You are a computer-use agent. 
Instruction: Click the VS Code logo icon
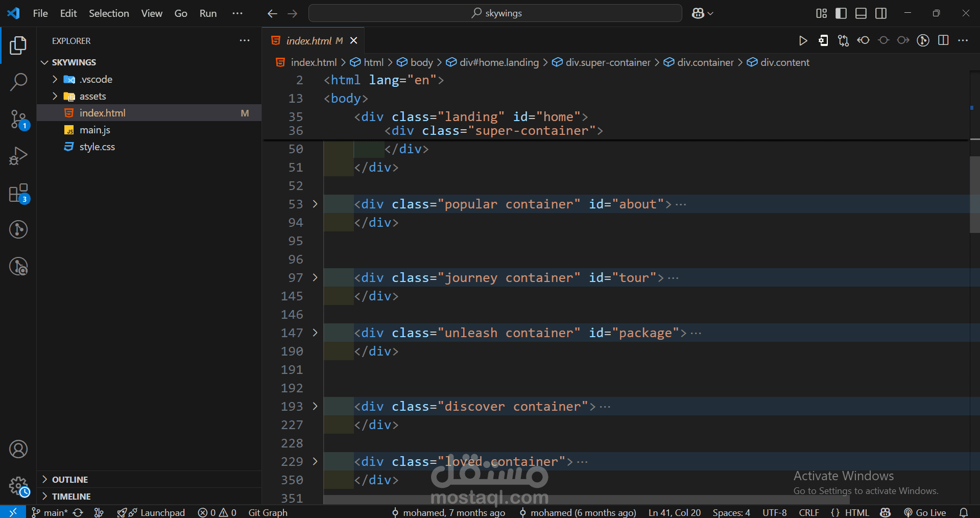[13, 13]
